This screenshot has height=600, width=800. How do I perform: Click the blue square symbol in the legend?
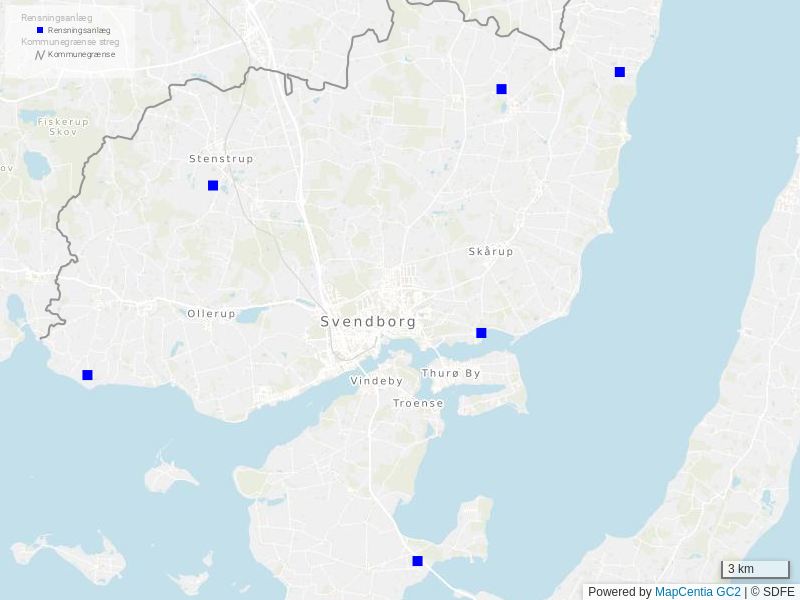tap(40, 31)
